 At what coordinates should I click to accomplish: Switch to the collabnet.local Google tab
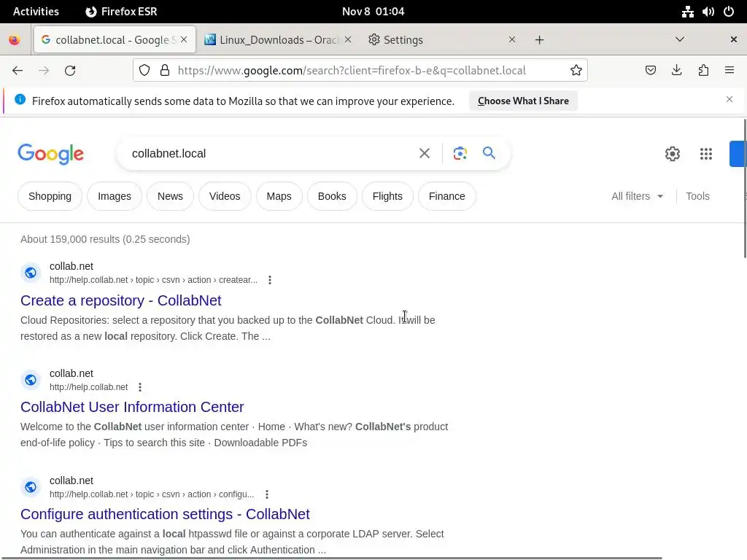click(115, 40)
